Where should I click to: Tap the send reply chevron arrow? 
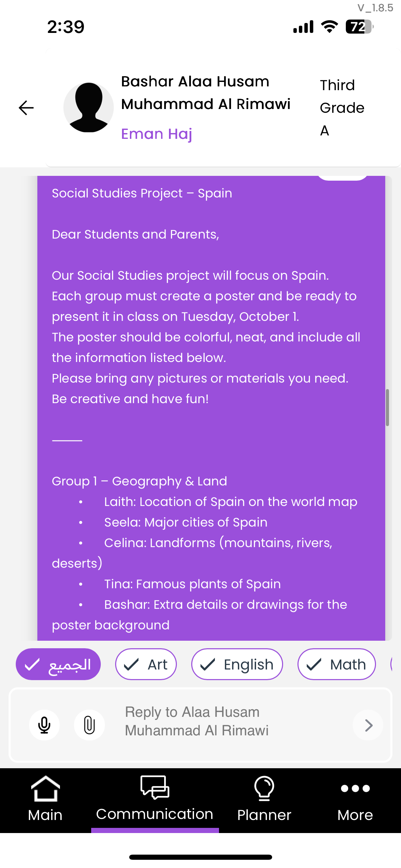(368, 725)
